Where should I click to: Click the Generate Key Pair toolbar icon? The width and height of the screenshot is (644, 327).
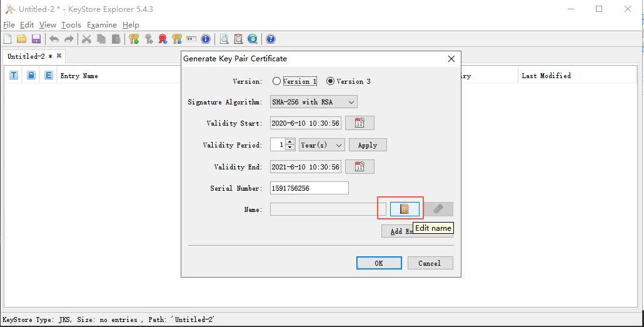click(134, 39)
